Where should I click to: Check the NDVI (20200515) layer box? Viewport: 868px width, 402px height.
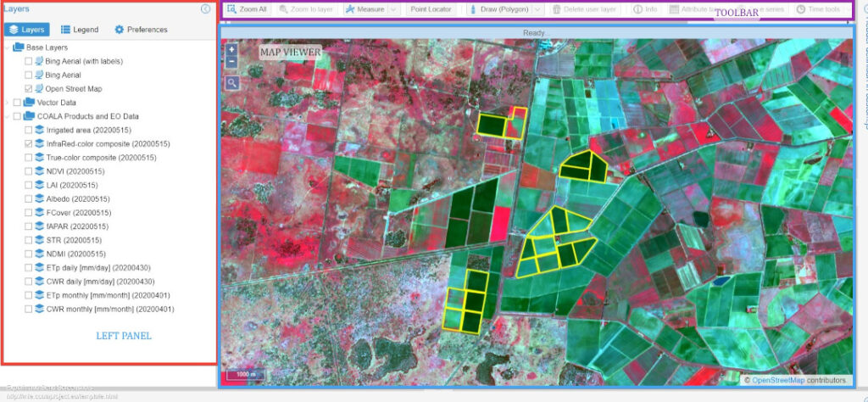pyautogui.click(x=30, y=171)
